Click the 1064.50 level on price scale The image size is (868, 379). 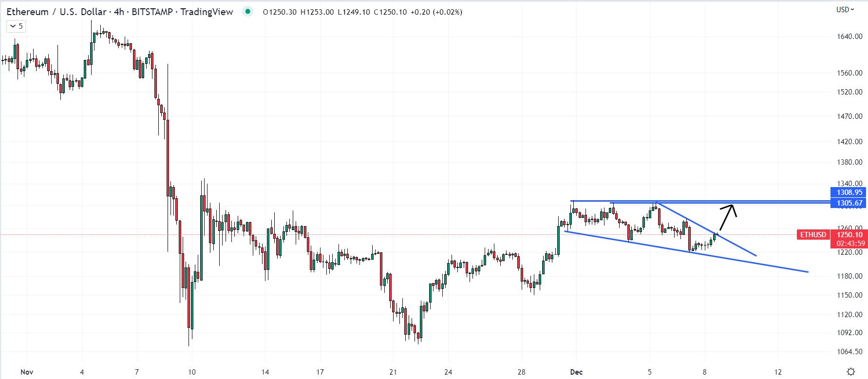(x=850, y=352)
